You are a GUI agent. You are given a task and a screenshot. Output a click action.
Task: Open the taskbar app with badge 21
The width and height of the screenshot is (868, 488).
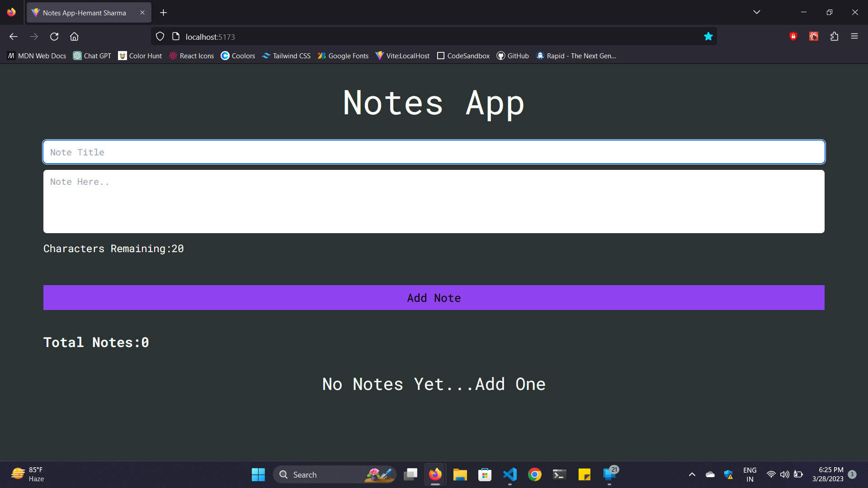click(x=609, y=474)
